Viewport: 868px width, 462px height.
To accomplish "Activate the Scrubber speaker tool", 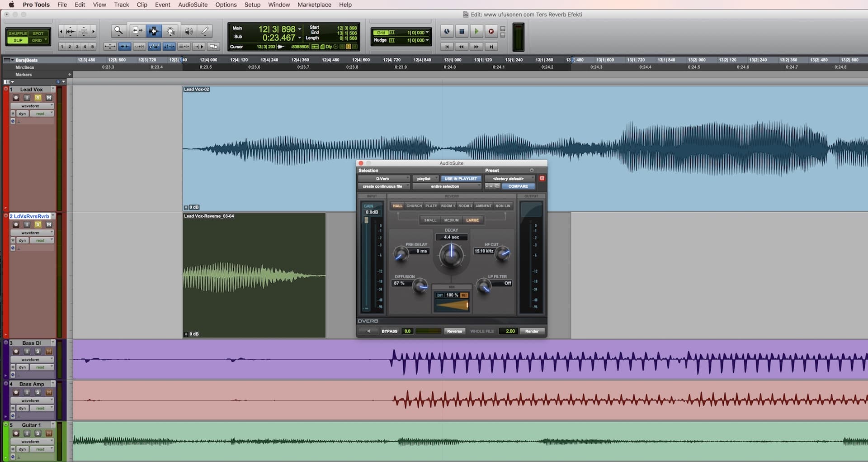I will (189, 31).
